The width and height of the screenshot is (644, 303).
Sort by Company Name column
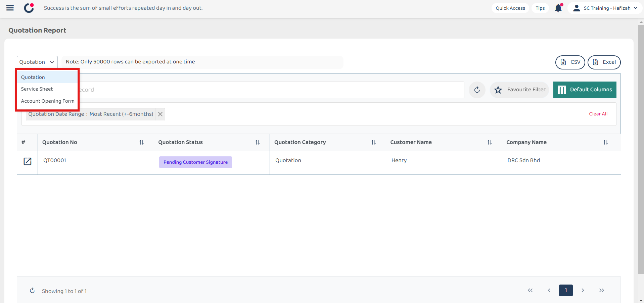point(606,143)
